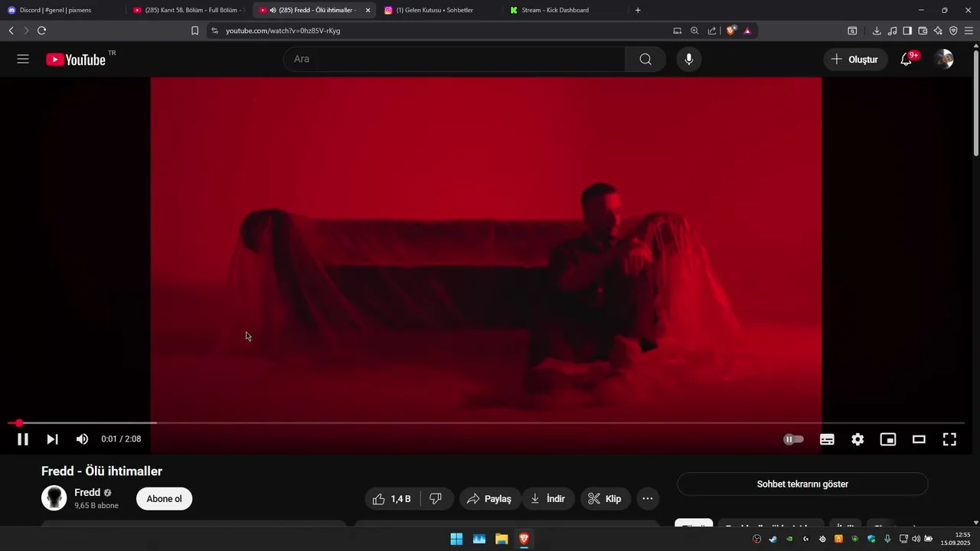980x551 pixels.
Task: Mute the video volume
Action: pyautogui.click(x=82, y=439)
